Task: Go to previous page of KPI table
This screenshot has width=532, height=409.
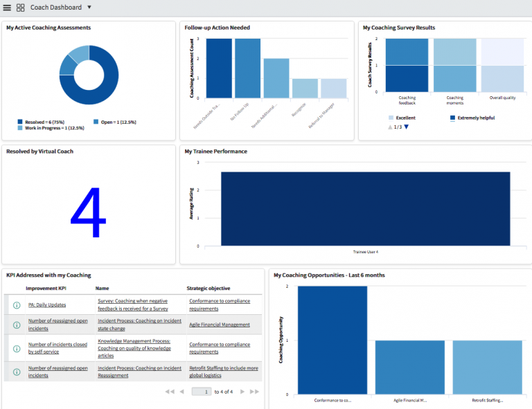Action: 181,392
